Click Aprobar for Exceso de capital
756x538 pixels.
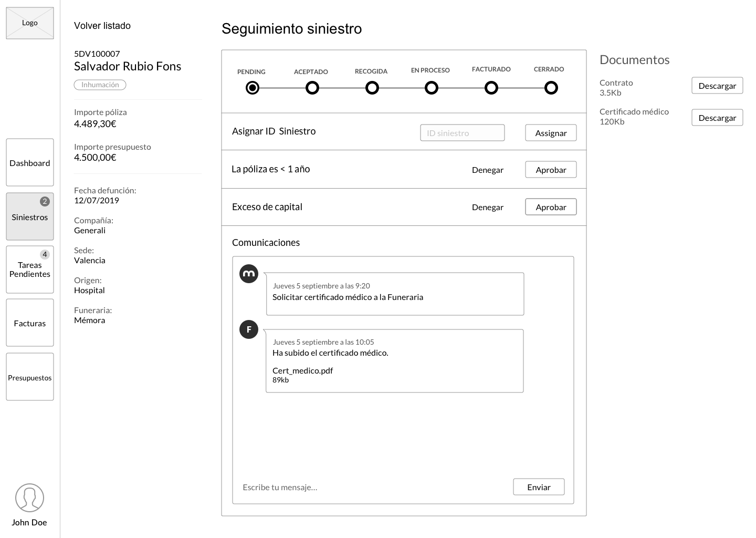click(x=551, y=207)
